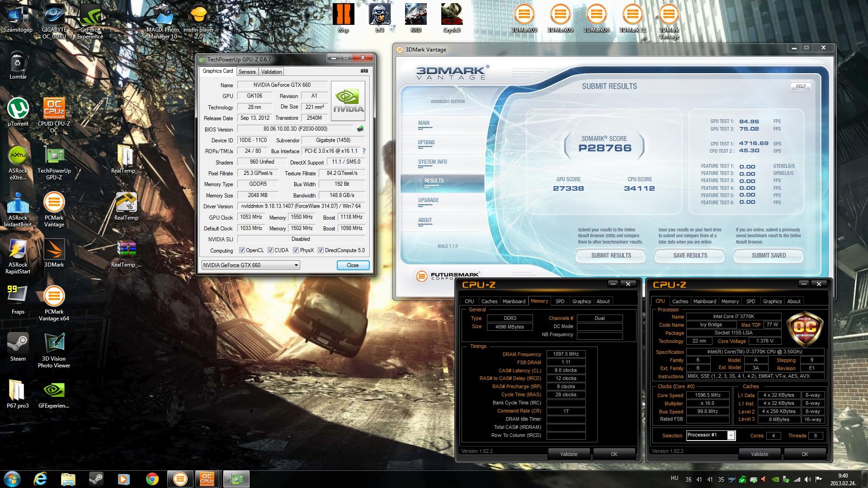Toggle the PhysX checkbox
Viewport: 868px width, 488px height.
click(x=296, y=250)
